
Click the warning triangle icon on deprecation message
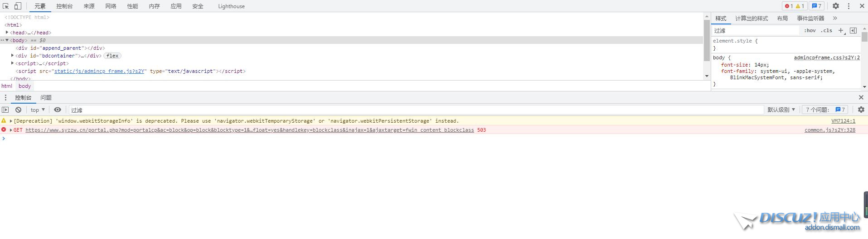tap(4, 121)
